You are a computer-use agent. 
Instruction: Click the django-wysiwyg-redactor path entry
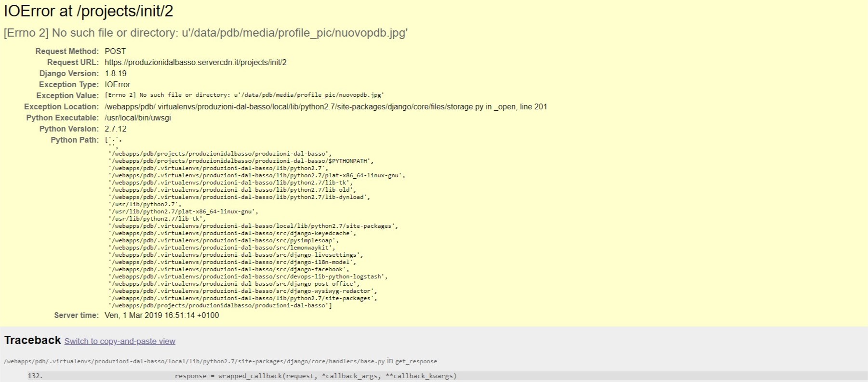pos(243,291)
